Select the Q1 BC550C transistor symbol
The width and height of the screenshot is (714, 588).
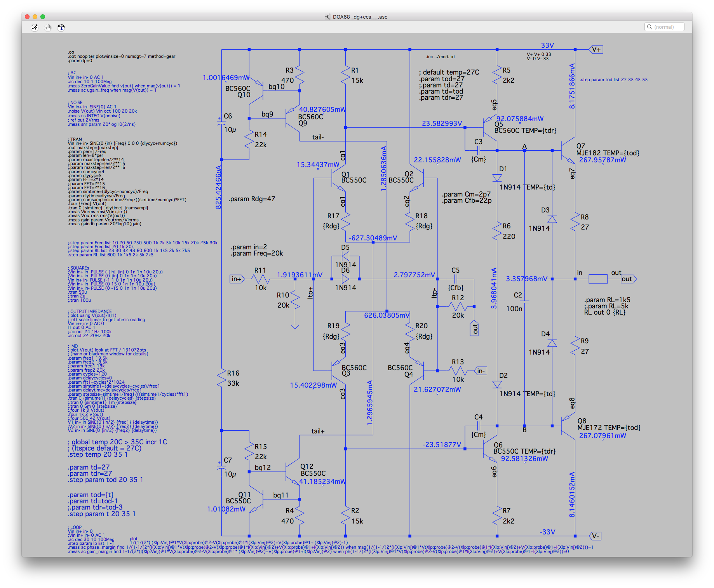tap(338, 178)
